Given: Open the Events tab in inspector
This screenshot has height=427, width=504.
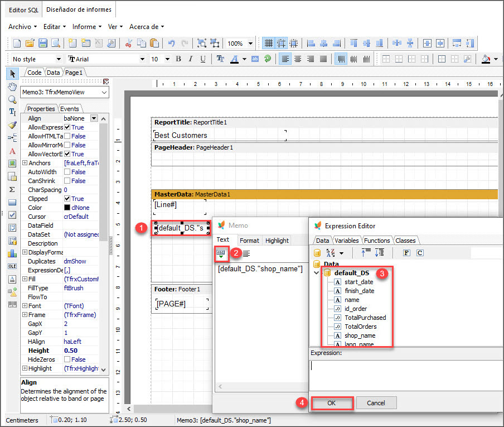Looking at the screenshot, I should [x=70, y=109].
